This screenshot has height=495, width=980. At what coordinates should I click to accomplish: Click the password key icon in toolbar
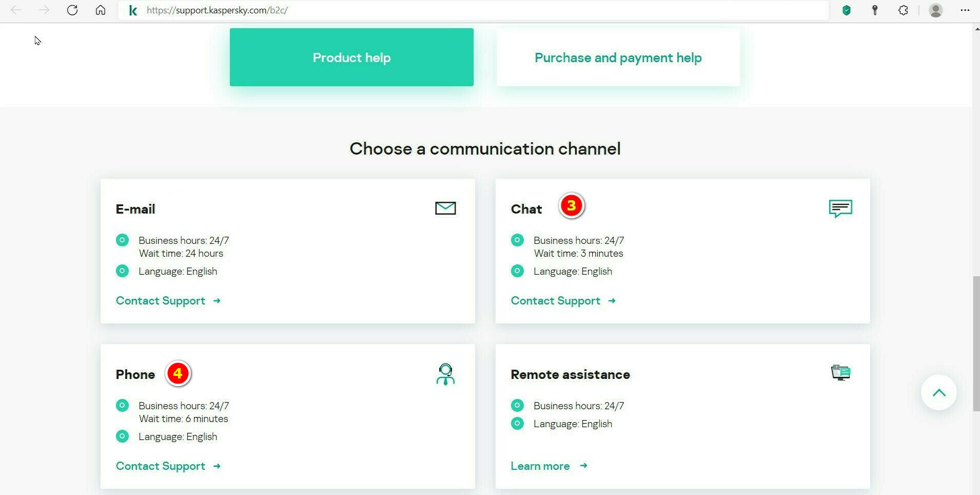pos(875,10)
